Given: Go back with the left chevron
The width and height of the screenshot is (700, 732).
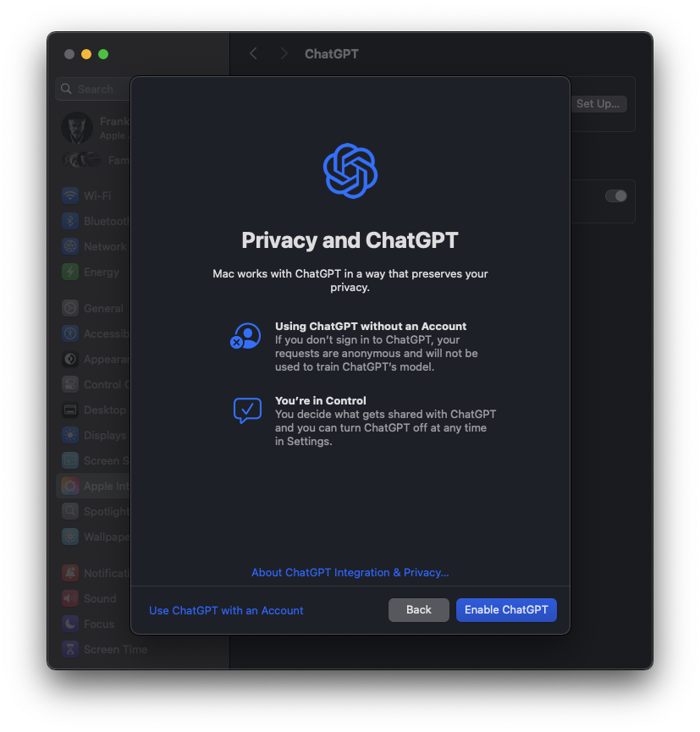Looking at the screenshot, I should pyautogui.click(x=254, y=53).
